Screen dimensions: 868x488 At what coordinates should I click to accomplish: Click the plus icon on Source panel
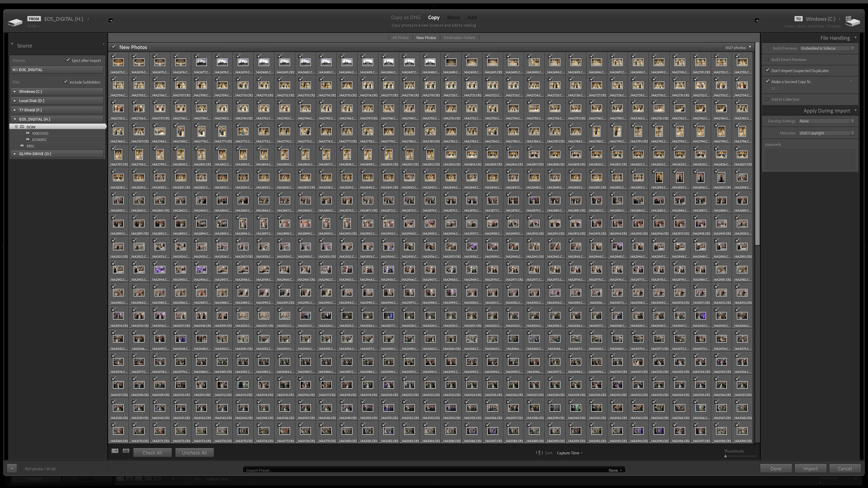pos(104,45)
